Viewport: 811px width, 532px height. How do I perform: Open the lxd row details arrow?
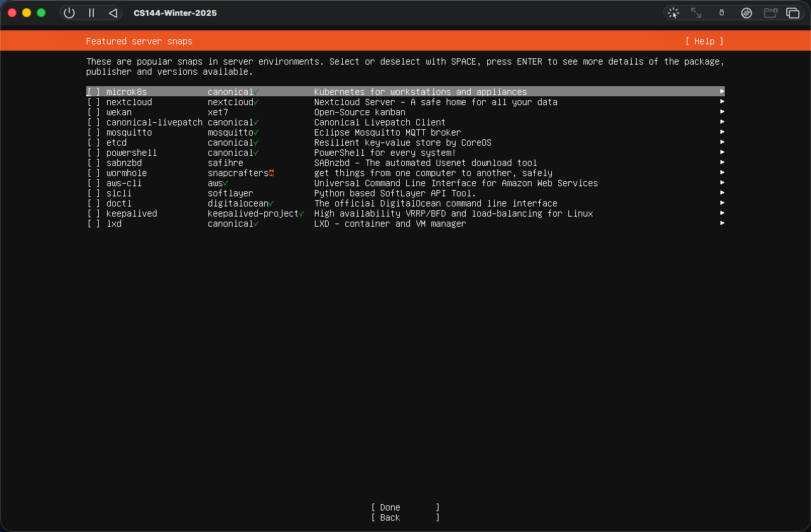[722, 224]
